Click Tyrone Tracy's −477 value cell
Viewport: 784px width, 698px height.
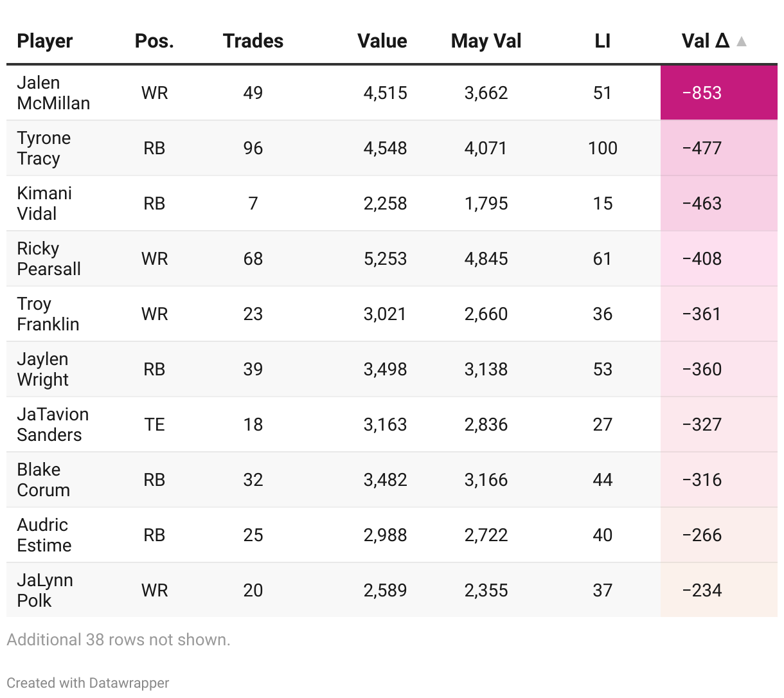coord(702,148)
